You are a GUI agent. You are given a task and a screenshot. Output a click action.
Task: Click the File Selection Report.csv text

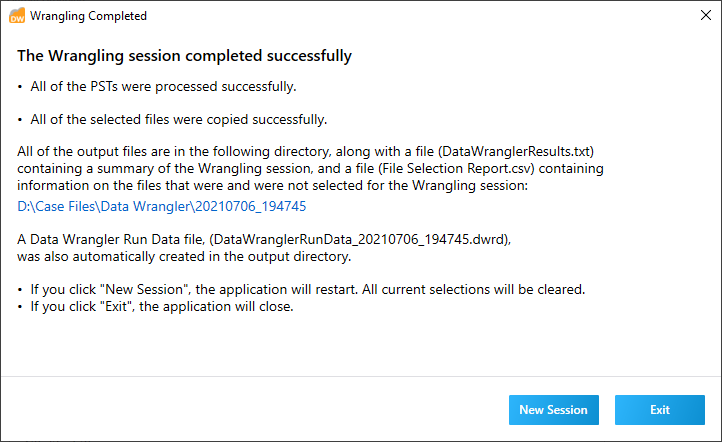(456, 169)
